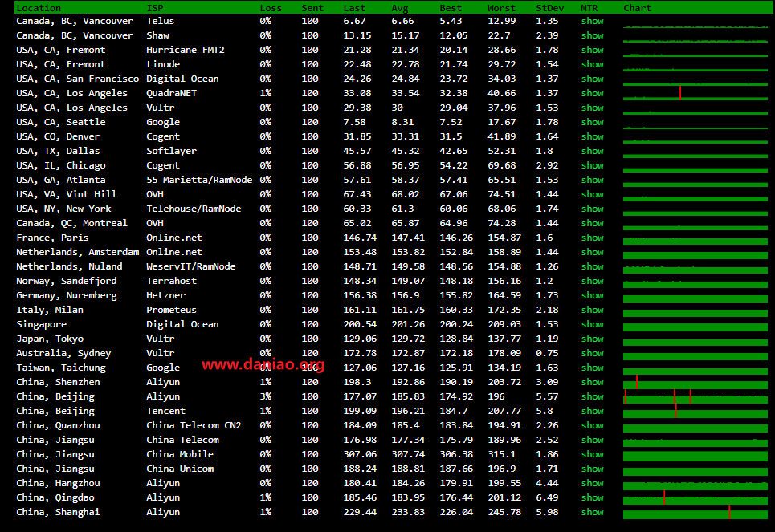Show MTR for Linode Fremont
Viewport: 775px width, 532px height.
pyautogui.click(x=592, y=64)
